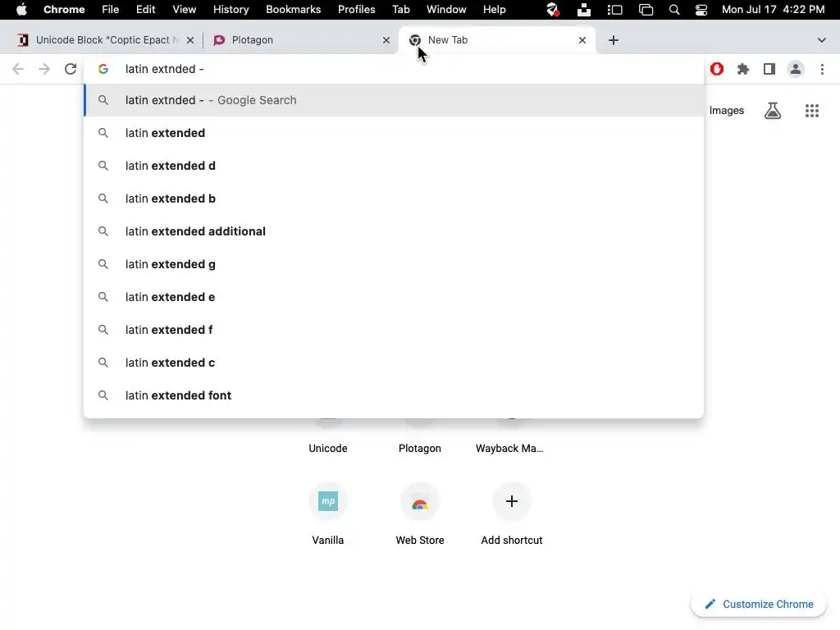Reload the current page
This screenshot has width=840, height=630.
pos(71,69)
